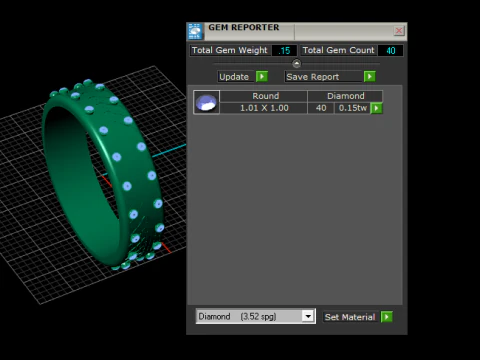
Task: Select the round gem thumbnail
Action: (206, 102)
